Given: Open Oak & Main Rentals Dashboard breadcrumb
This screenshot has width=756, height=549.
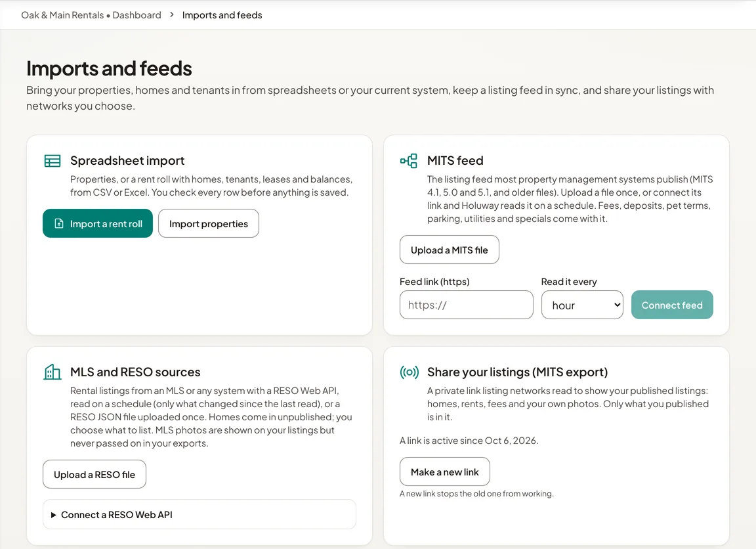Looking at the screenshot, I should tap(91, 15).
